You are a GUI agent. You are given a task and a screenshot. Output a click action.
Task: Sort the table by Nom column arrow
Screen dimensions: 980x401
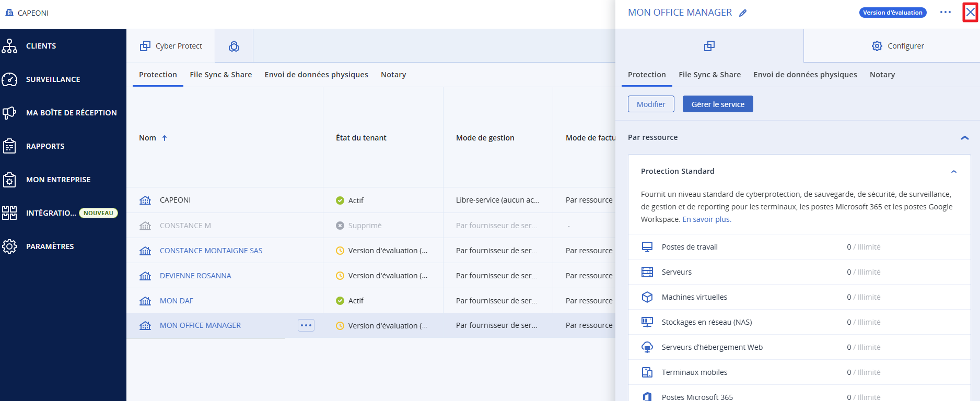(x=165, y=138)
